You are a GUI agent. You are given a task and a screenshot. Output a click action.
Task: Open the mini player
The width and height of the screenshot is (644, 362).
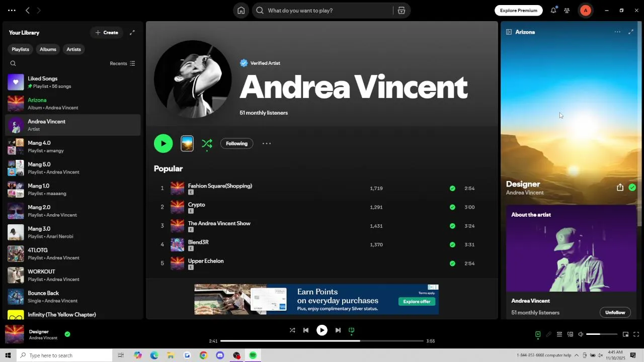(x=625, y=334)
